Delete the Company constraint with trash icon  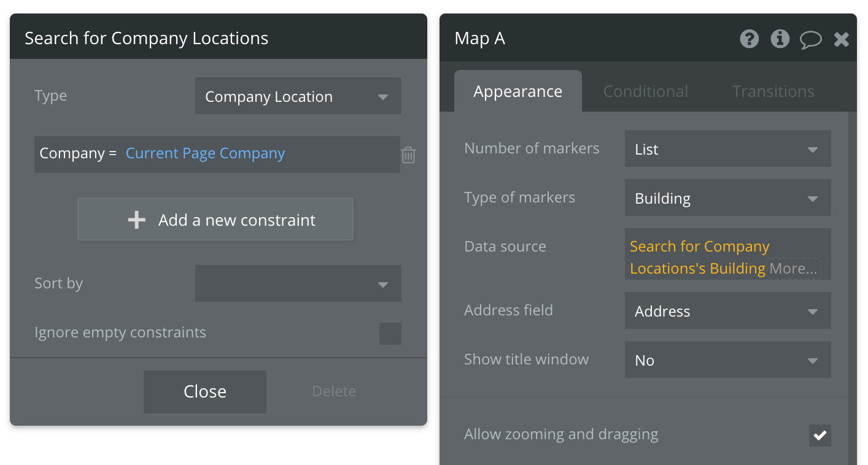coord(408,155)
